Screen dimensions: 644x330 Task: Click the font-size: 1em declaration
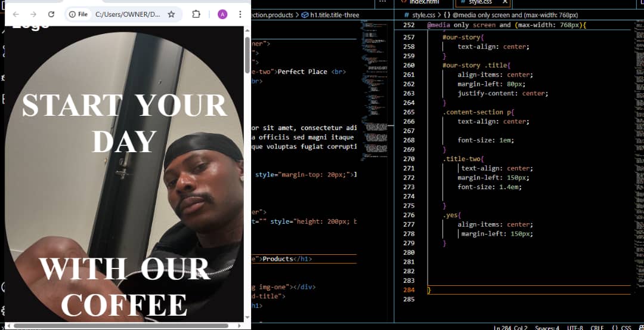tap(485, 140)
